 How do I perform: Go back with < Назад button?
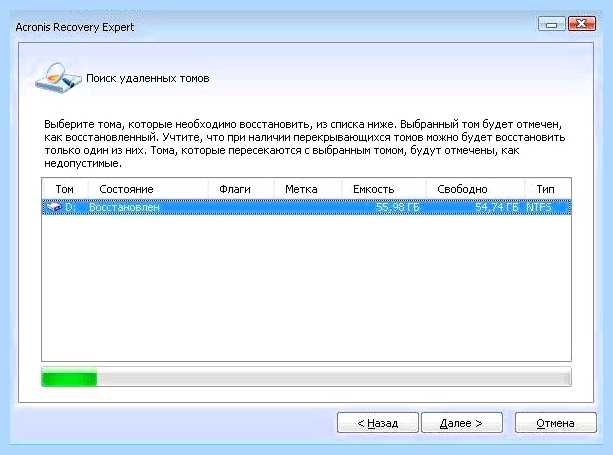tap(378, 423)
